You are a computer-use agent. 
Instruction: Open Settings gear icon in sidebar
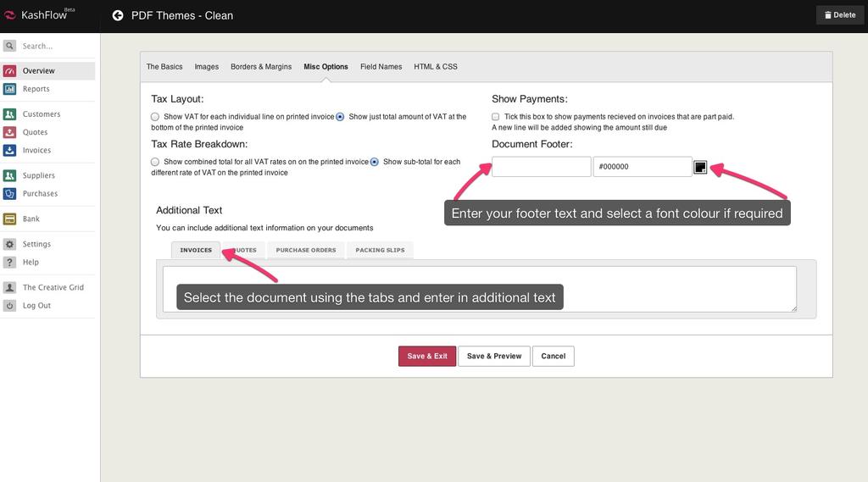tap(10, 245)
